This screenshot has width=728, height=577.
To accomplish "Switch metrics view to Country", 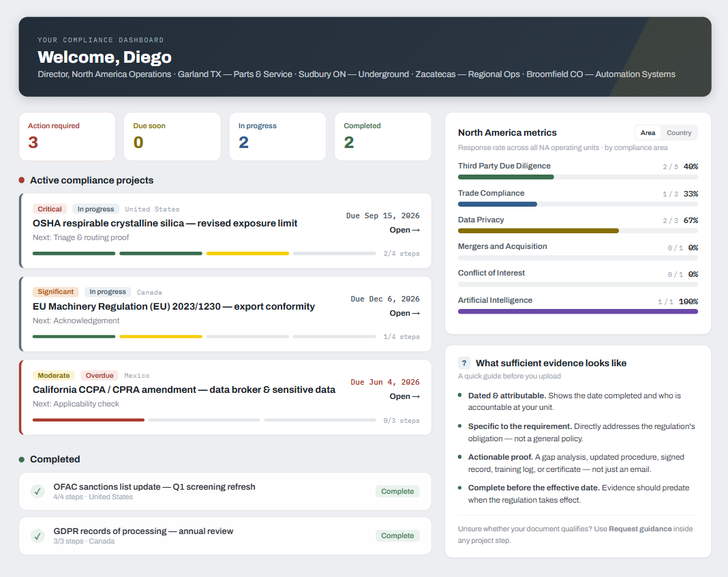I will [x=679, y=133].
